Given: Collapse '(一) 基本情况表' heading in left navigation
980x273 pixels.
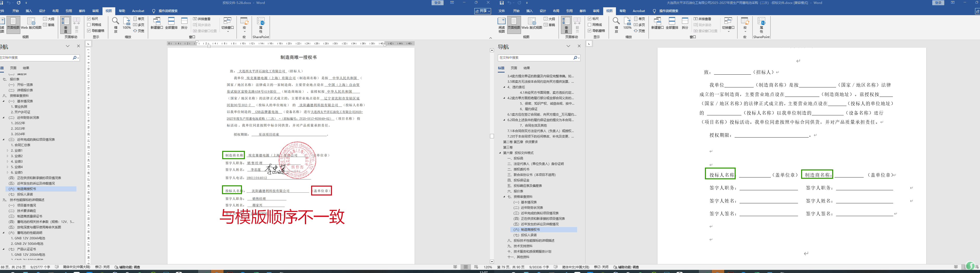Looking at the screenshot, I should (x=4, y=101).
